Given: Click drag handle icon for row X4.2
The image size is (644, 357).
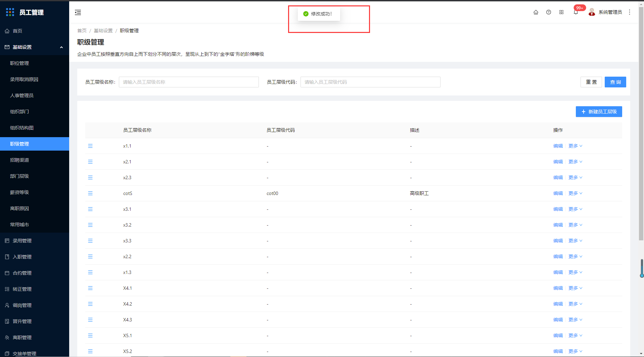Looking at the screenshot, I should coord(90,304).
